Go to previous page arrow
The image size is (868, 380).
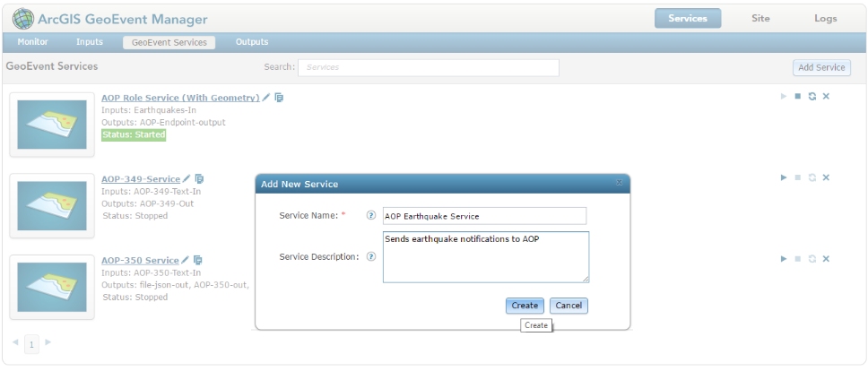tap(15, 342)
